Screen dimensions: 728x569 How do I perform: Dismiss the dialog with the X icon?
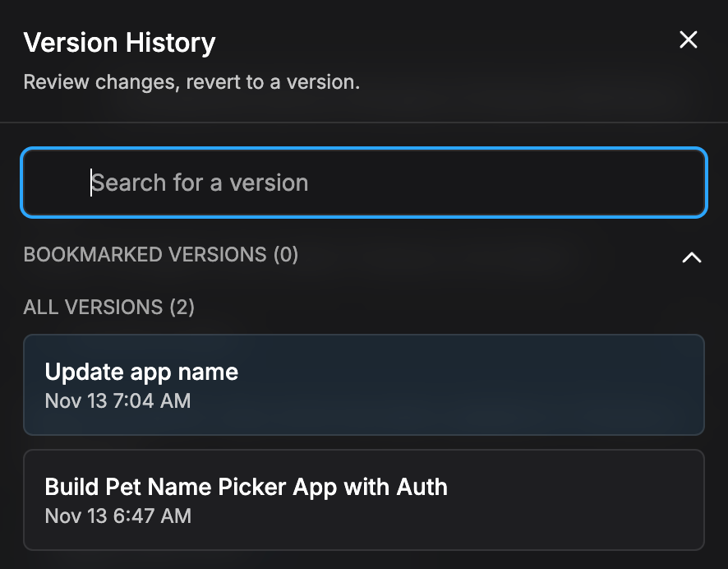tap(688, 39)
